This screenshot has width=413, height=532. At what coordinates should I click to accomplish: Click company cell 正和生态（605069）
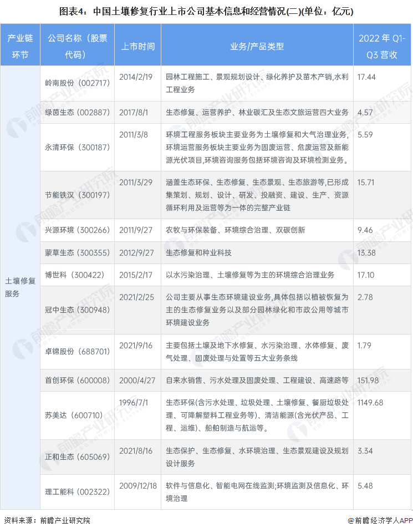[x=77, y=457]
